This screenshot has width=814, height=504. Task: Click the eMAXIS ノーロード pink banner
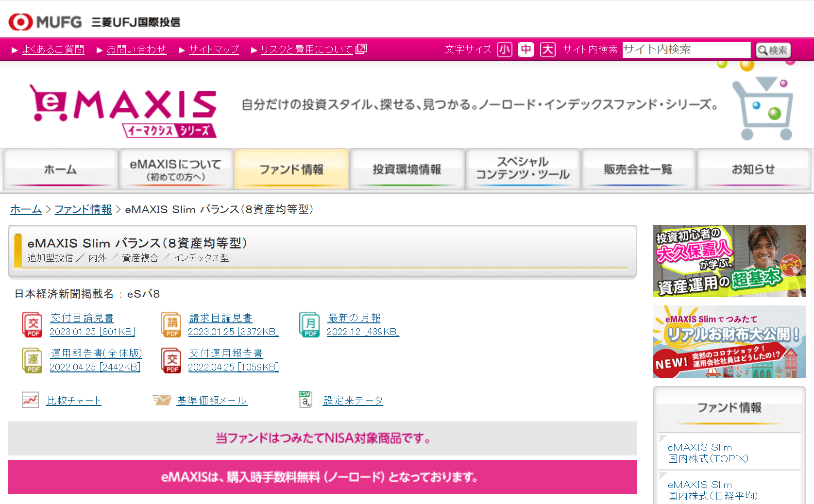pos(322,477)
